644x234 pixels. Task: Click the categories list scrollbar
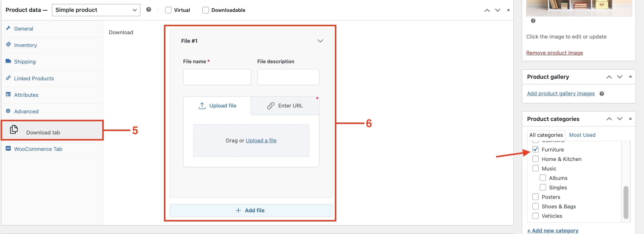click(626, 202)
